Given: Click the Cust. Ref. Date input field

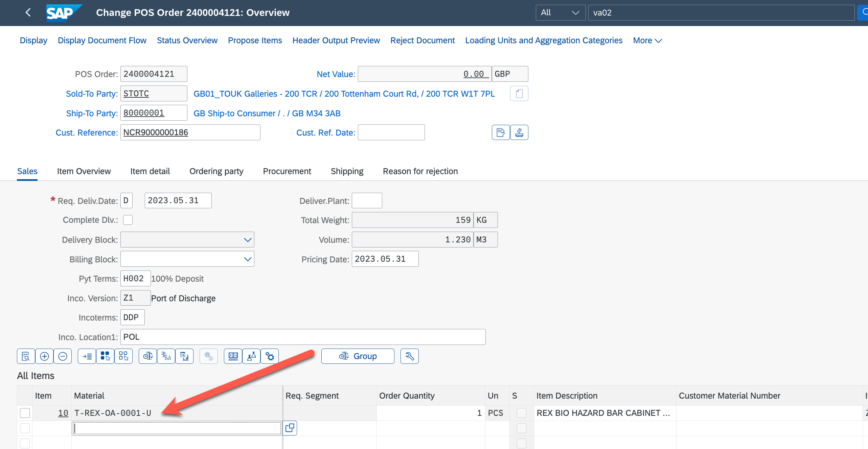Looking at the screenshot, I should coord(391,133).
